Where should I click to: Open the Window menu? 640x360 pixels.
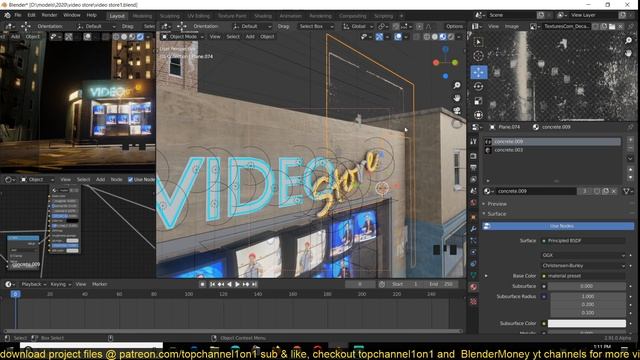(72, 15)
